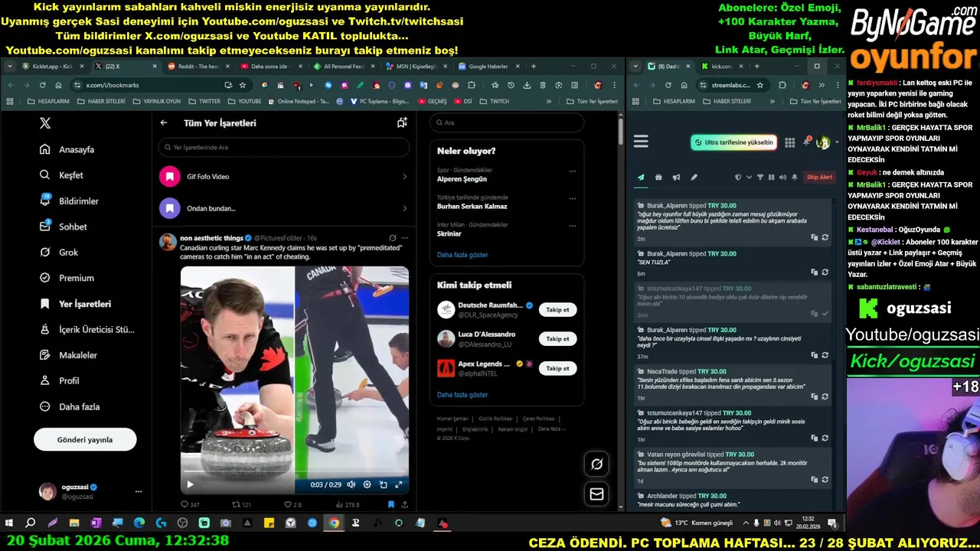This screenshot has height=551, width=980.
Task: Open tab search dropdown in left Chrome
Action: [10, 67]
